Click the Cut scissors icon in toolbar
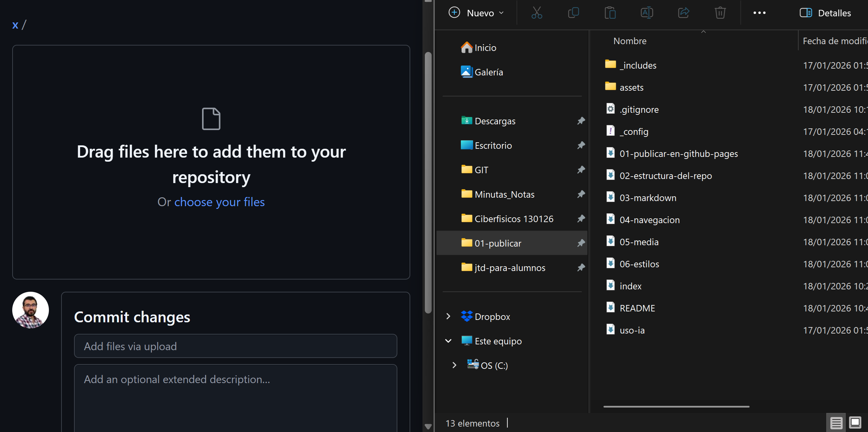Image resolution: width=868 pixels, height=432 pixels. click(537, 13)
